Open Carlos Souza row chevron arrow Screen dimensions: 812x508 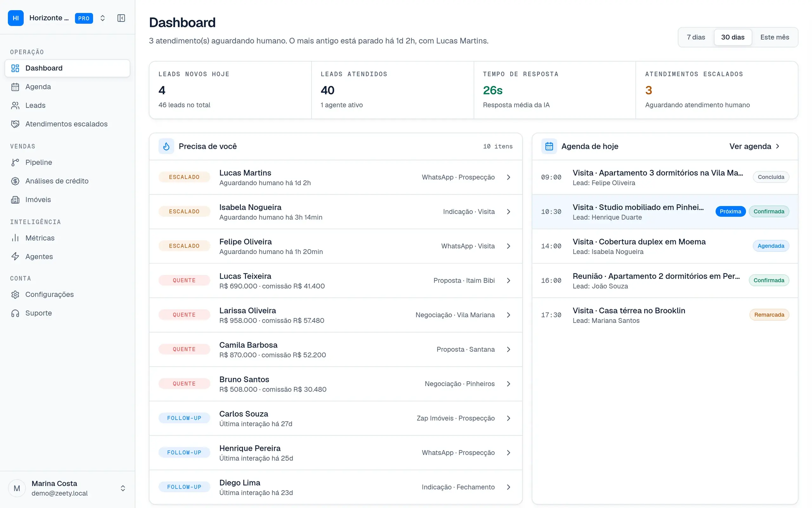[508, 418]
